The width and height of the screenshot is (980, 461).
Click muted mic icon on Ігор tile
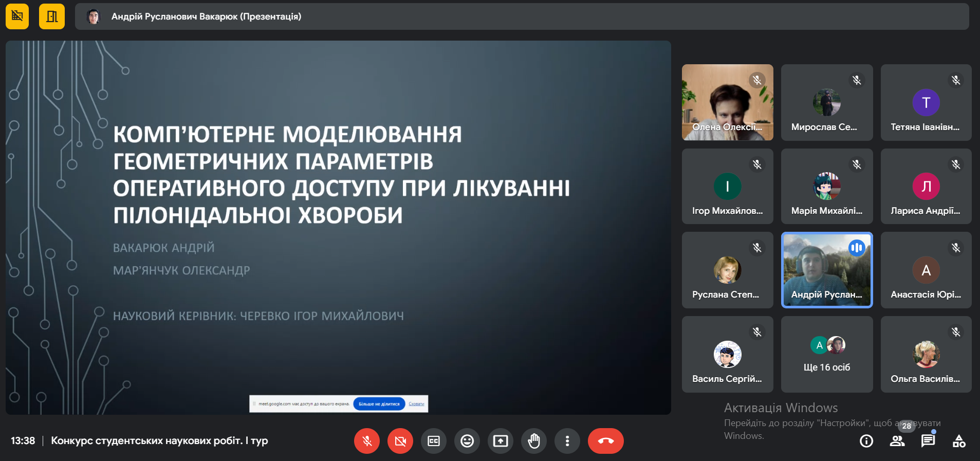tap(757, 164)
